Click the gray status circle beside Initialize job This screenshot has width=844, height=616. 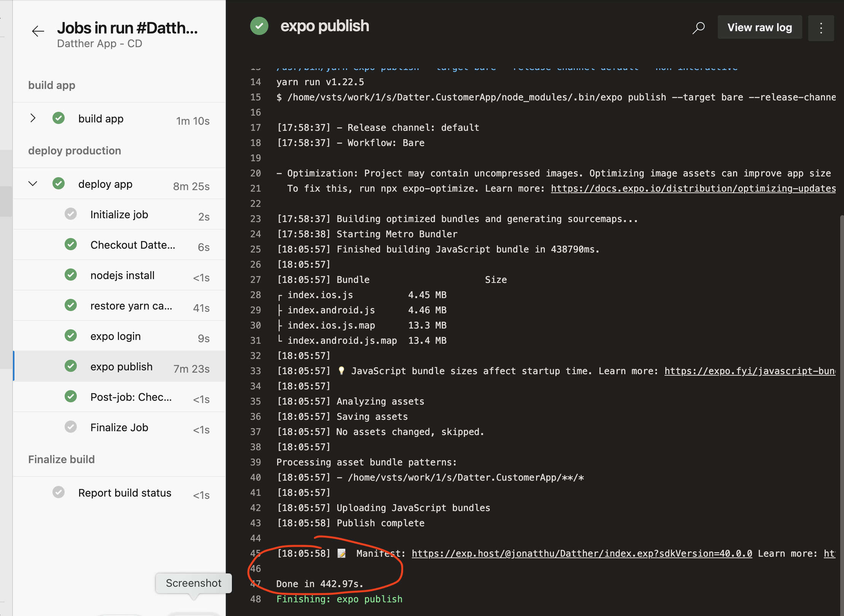(x=71, y=214)
